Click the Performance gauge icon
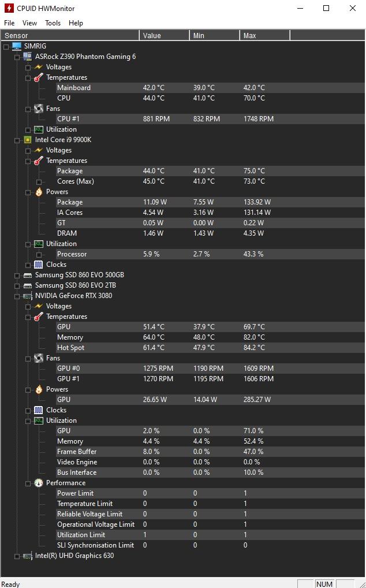 38,483
